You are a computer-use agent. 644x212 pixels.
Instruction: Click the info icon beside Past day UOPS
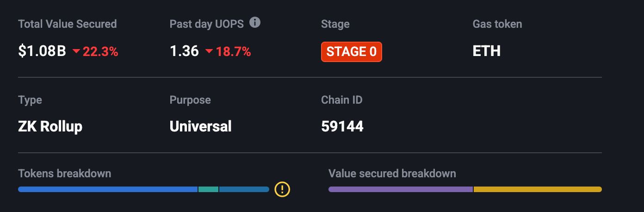tap(255, 23)
